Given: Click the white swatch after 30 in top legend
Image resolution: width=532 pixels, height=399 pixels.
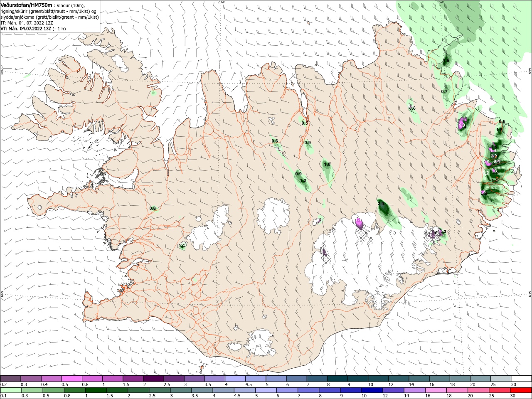Looking at the screenshot, I should (521, 379).
